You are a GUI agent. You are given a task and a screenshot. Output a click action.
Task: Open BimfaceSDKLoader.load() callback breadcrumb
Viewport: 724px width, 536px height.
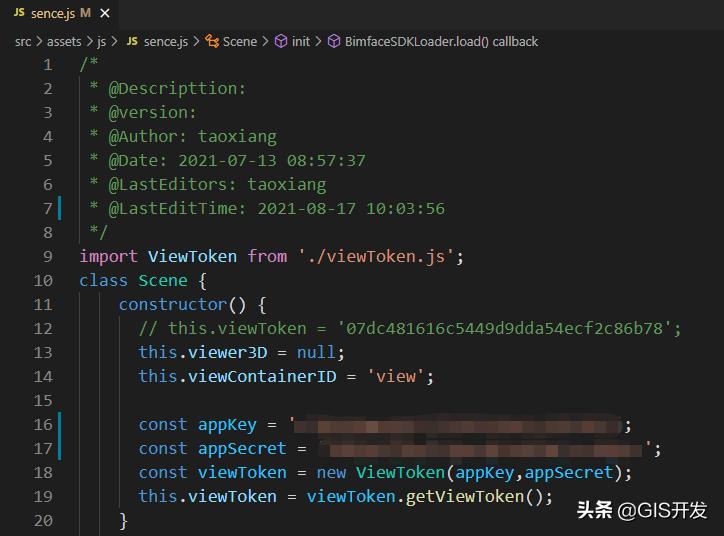click(x=441, y=41)
